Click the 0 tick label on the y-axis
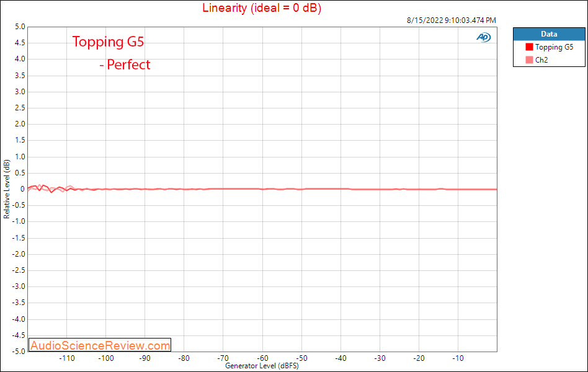This screenshot has width=588, height=372. tap(22, 189)
